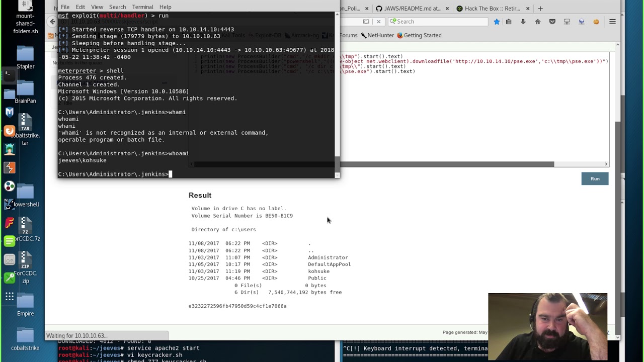This screenshot has height=362, width=644.
Task: Click the terminal window vertical scrollbar
Action: click(338, 163)
